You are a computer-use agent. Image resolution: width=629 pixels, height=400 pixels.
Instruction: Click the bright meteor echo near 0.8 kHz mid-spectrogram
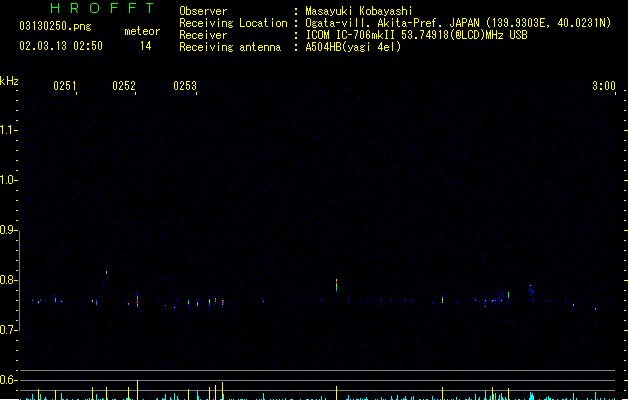point(337,285)
